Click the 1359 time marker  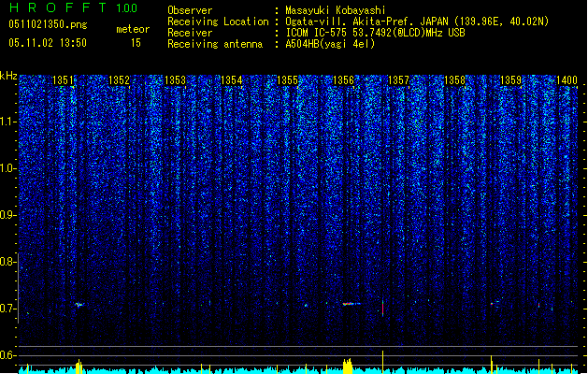click(x=510, y=80)
